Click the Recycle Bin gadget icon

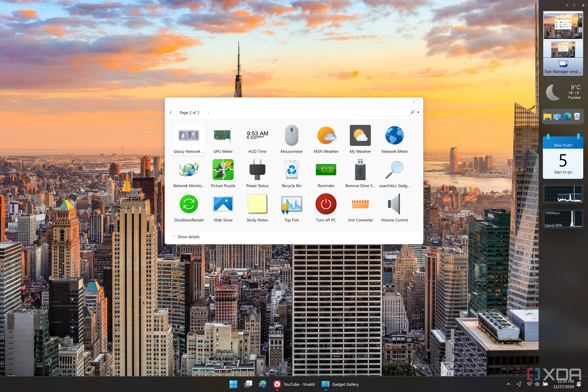coord(292,170)
